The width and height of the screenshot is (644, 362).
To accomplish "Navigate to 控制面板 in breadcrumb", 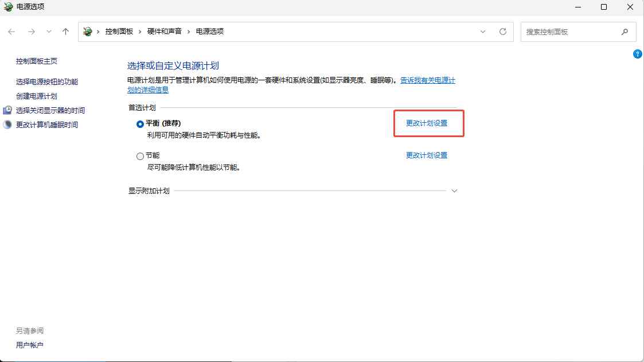I will tap(119, 32).
